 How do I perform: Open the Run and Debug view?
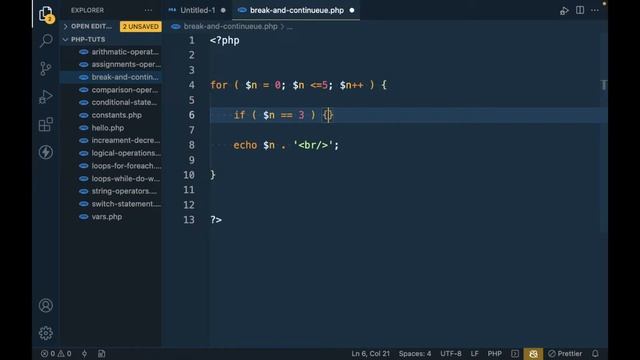click(46, 97)
